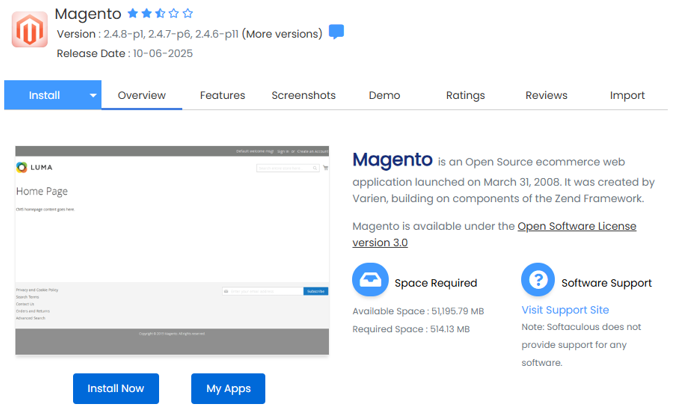The image size is (680, 414).
Task: Click the blue chat bubble icon
Action: pos(337,32)
